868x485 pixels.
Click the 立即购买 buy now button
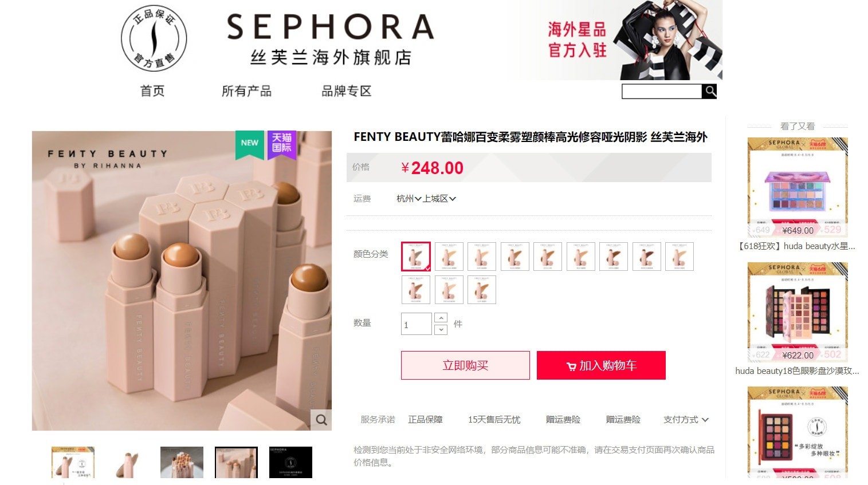tap(465, 365)
